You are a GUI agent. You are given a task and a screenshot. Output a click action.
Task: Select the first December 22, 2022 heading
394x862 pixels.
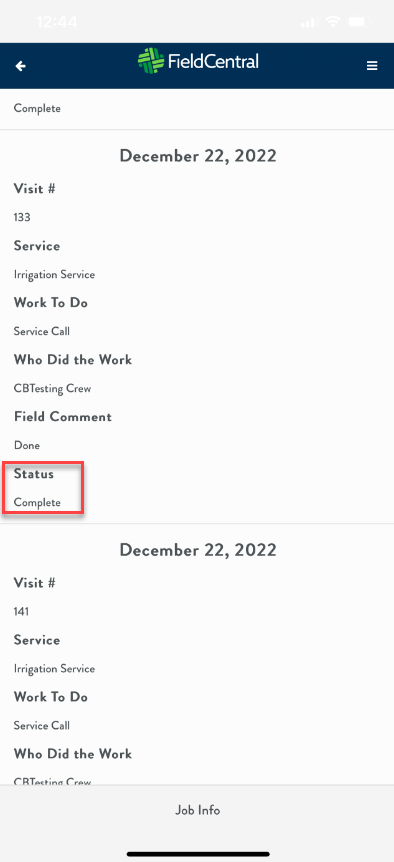coord(198,156)
